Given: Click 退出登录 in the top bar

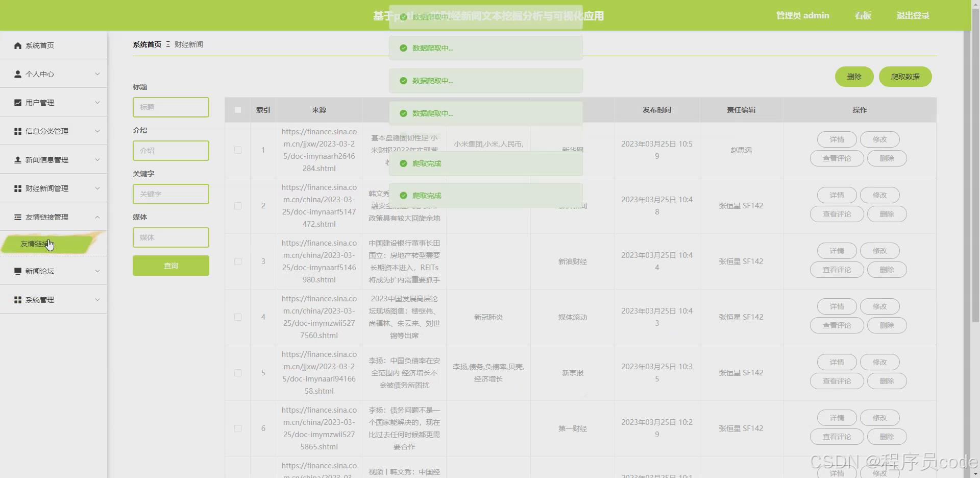Looking at the screenshot, I should 913,15.
